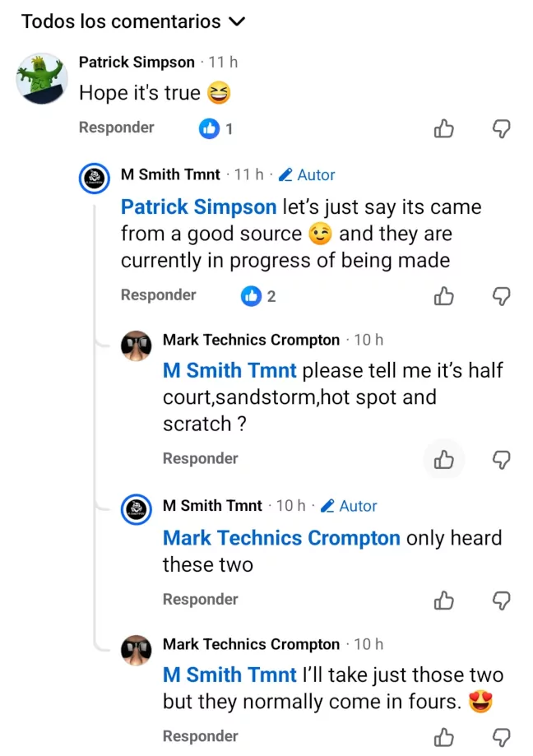
Task: Toggle like on the "only heard these two" reply
Action: (x=443, y=601)
